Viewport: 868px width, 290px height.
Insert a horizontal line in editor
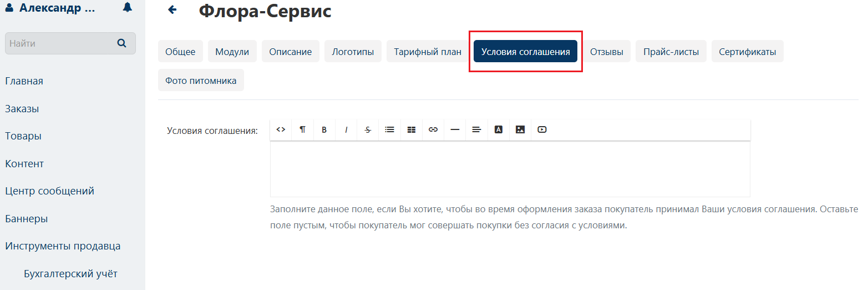tap(455, 129)
